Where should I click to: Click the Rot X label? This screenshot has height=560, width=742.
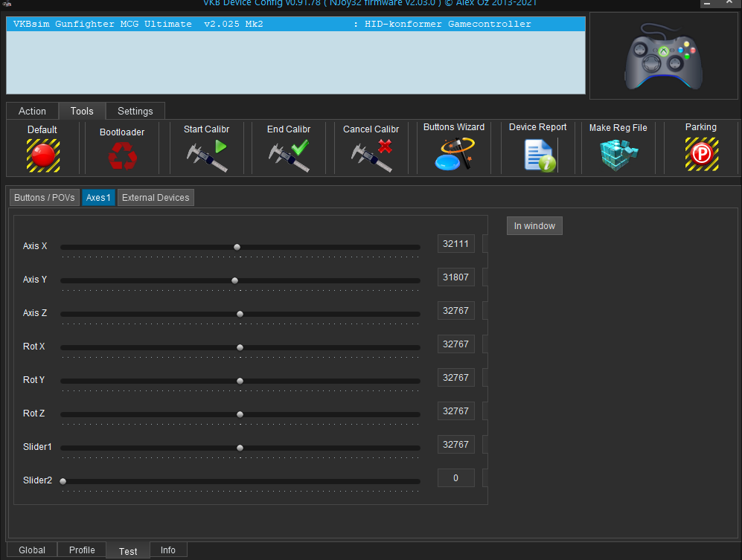click(x=34, y=347)
